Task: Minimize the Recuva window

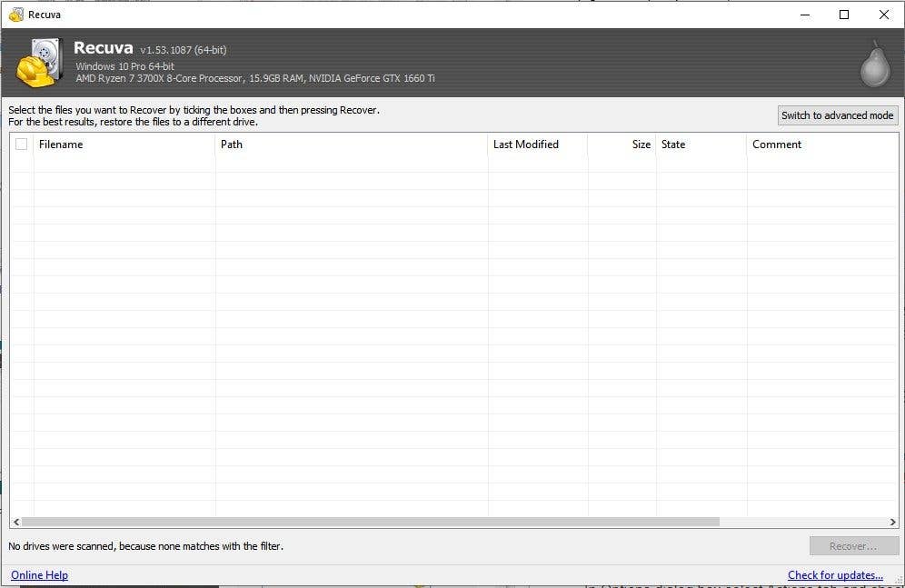Action: [x=804, y=15]
